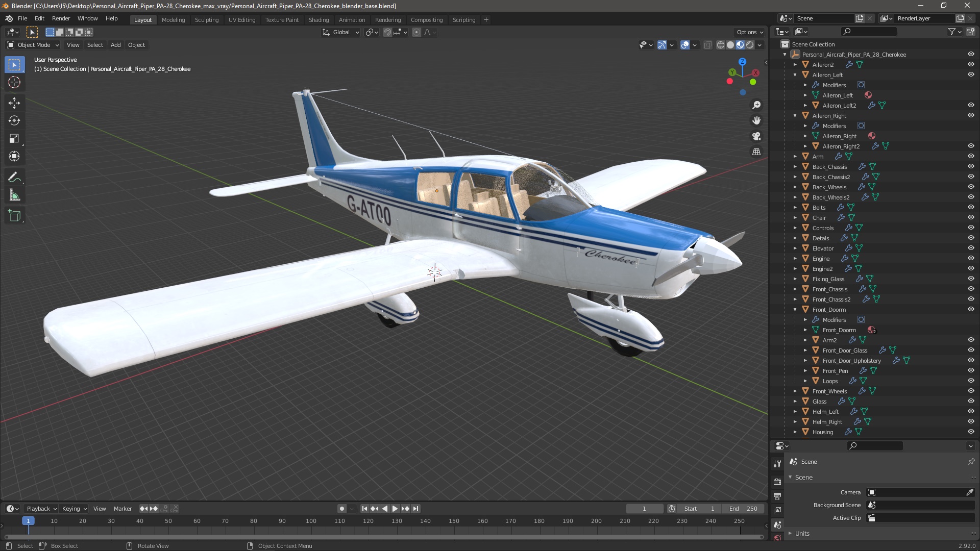Select the Rotate tool
This screenshot has height=551, width=980.
[x=14, y=120]
